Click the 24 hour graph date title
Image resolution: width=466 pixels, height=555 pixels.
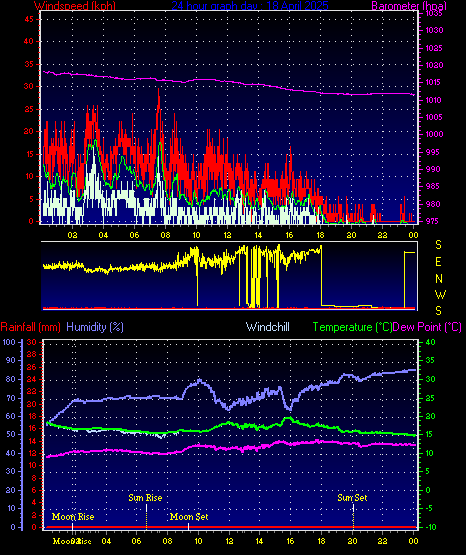[250, 6]
